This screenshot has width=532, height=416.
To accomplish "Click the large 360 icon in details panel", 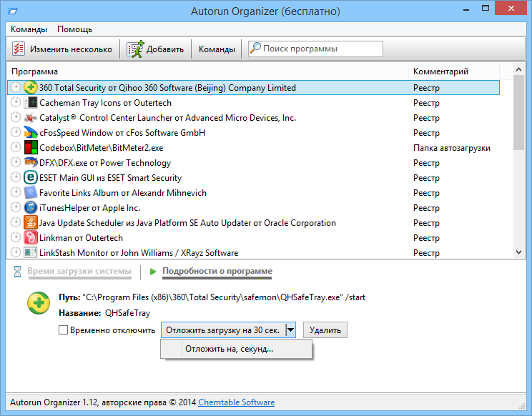I will [39, 303].
